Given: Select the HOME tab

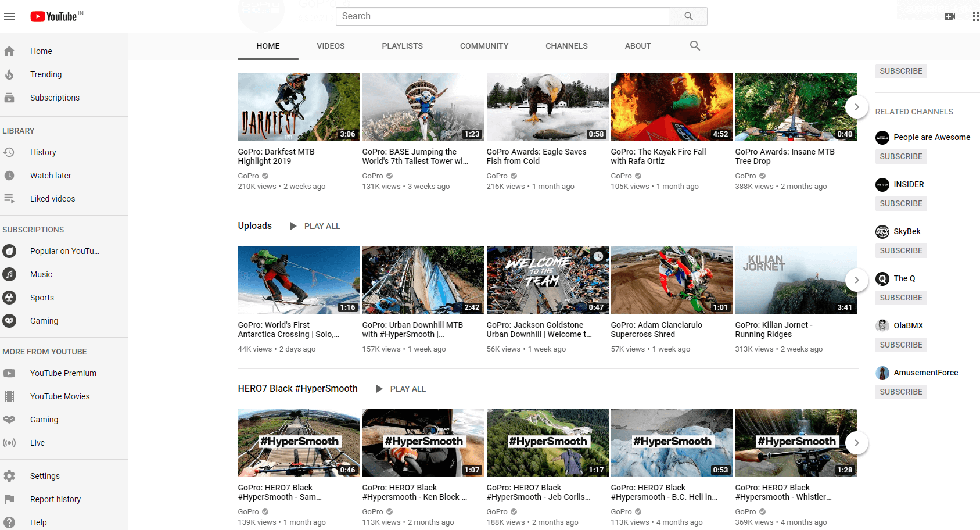Looking at the screenshot, I should pyautogui.click(x=268, y=46).
